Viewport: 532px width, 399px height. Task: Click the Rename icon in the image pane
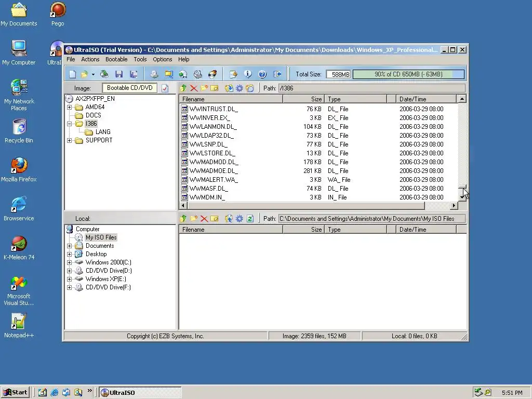click(215, 88)
